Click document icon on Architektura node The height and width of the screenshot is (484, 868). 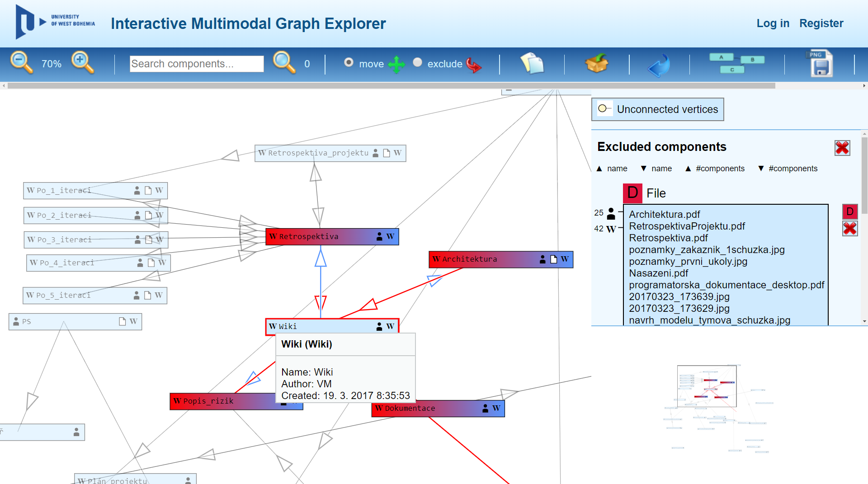[x=553, y=259]
